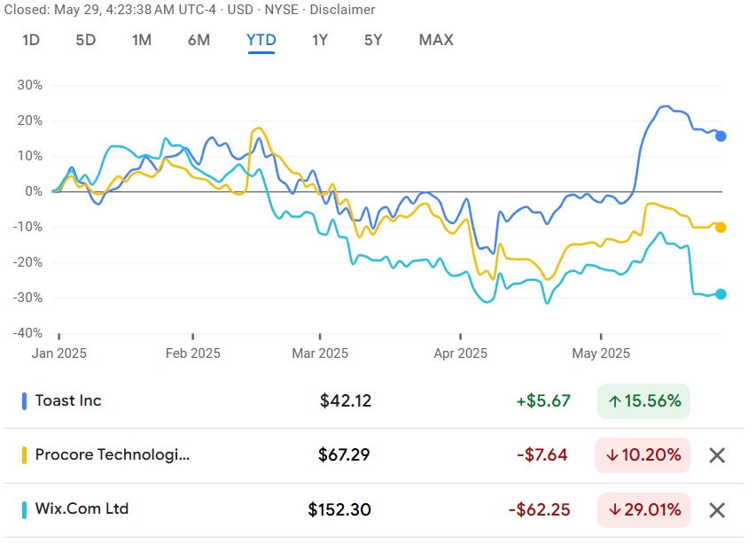Click the -$7.64 change value
Image resolution: width=756 pixels, height=543 pixels.
542,454
